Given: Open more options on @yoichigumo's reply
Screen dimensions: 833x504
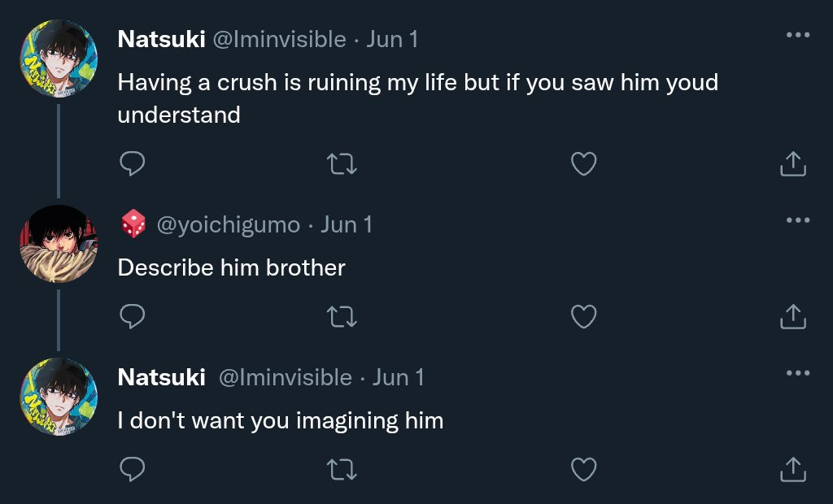Looking at the screenshot, I should pos(797,220).
